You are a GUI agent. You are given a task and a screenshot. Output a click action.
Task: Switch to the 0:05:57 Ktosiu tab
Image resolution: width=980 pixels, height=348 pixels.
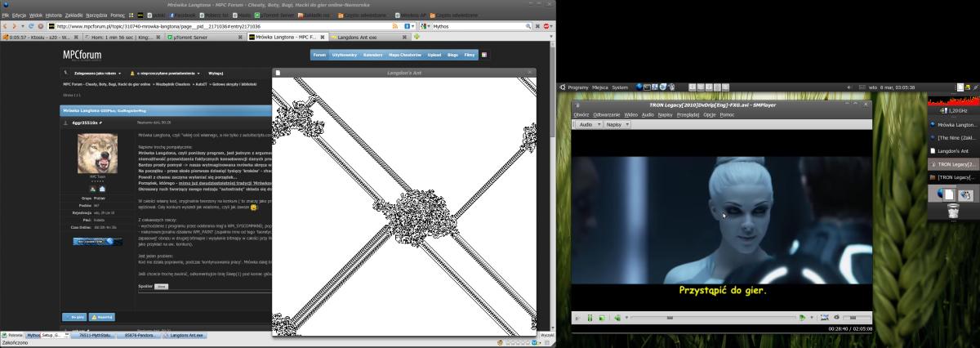(x=39, y=37)
